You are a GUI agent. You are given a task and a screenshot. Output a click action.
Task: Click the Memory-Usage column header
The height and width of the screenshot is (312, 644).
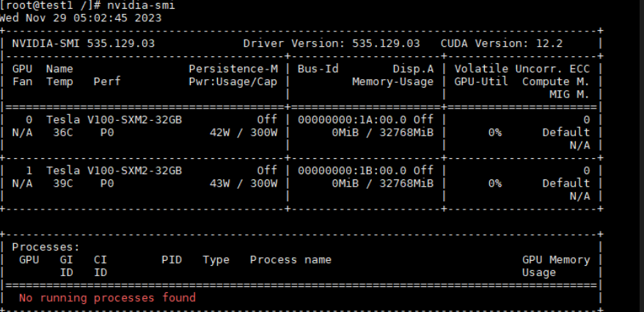[x=392, y=81]
